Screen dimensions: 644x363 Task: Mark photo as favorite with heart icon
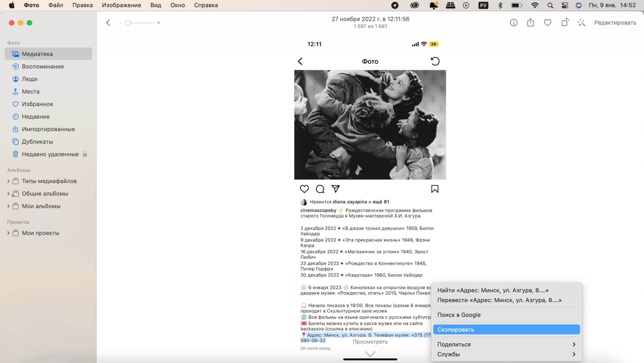pos(548,23)
